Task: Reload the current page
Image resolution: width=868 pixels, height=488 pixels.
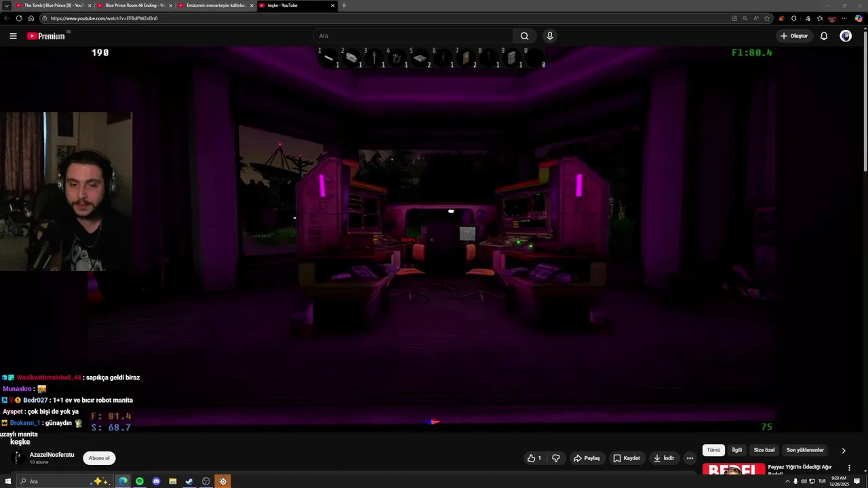Action: coord(19,18)
